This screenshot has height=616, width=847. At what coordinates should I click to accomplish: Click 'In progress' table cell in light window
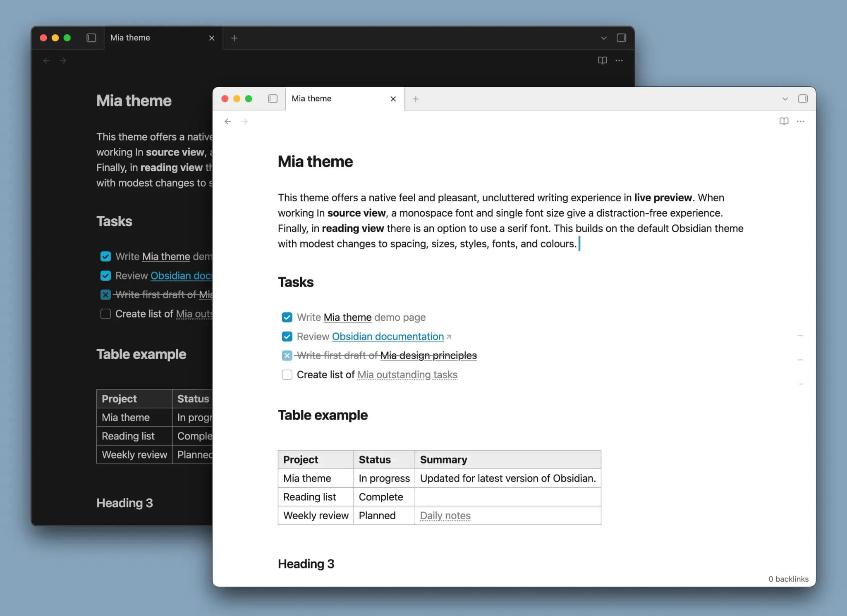pyautogui.click(x=384, y=478)
